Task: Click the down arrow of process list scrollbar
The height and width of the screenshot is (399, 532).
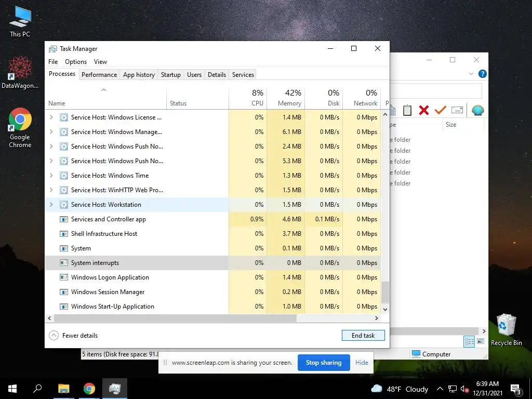Action: pos(385,309)
